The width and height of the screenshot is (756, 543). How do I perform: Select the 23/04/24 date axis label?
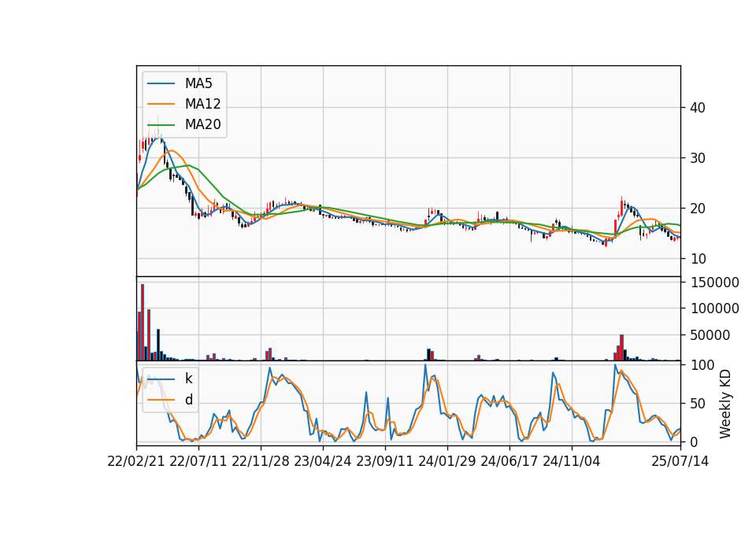pyautogui.click(x=323, y=461)
